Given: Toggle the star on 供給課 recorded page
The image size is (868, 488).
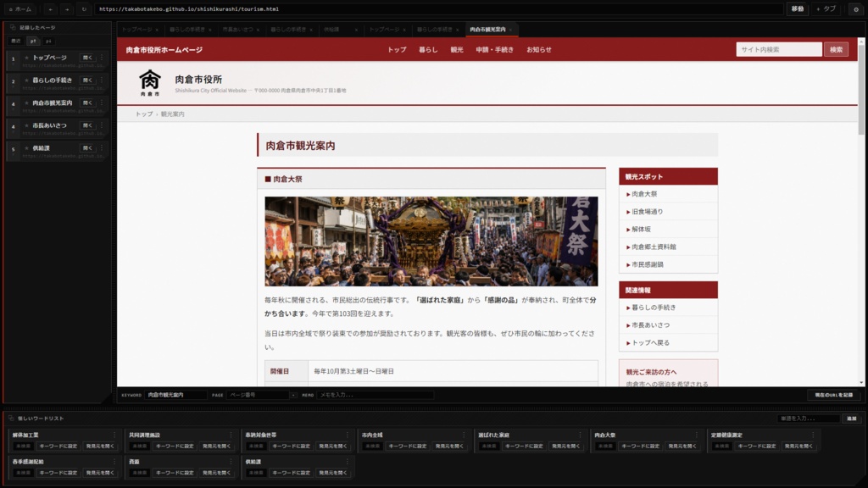Looking at the screenshot, I should pos(26,148).
